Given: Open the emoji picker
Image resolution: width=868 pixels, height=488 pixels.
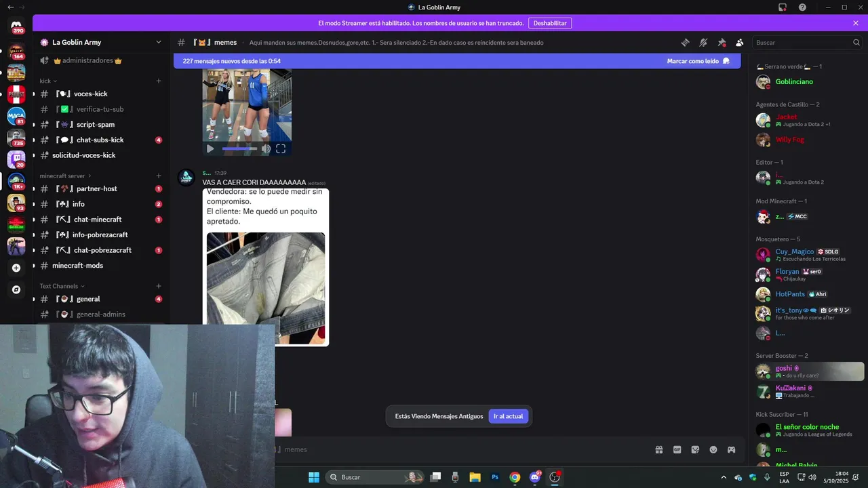Looking at the screenshot, I should 713,449.
